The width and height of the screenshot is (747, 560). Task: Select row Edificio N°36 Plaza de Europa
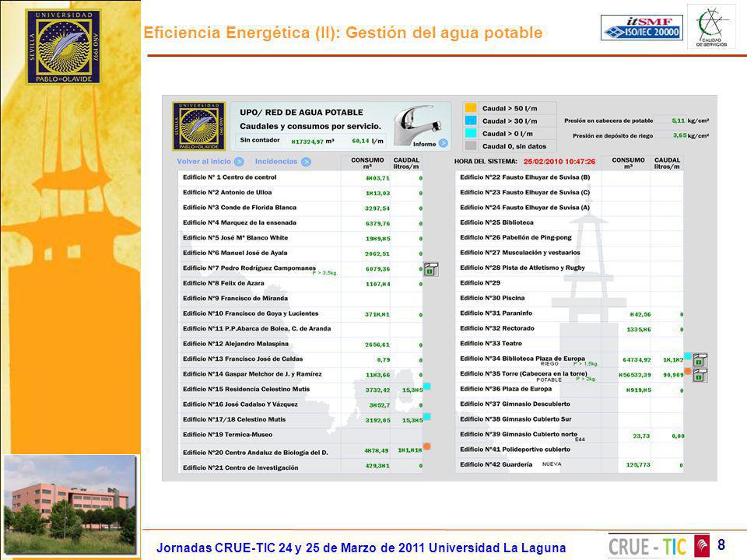(x=570, y=390)
